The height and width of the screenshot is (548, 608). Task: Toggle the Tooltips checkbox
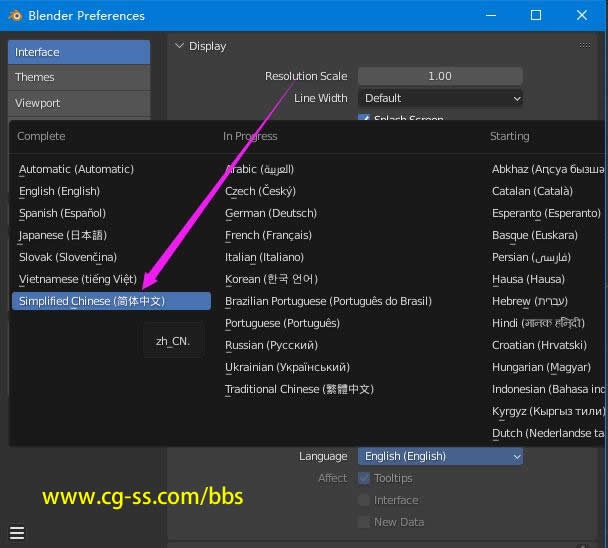click(364, 478)
